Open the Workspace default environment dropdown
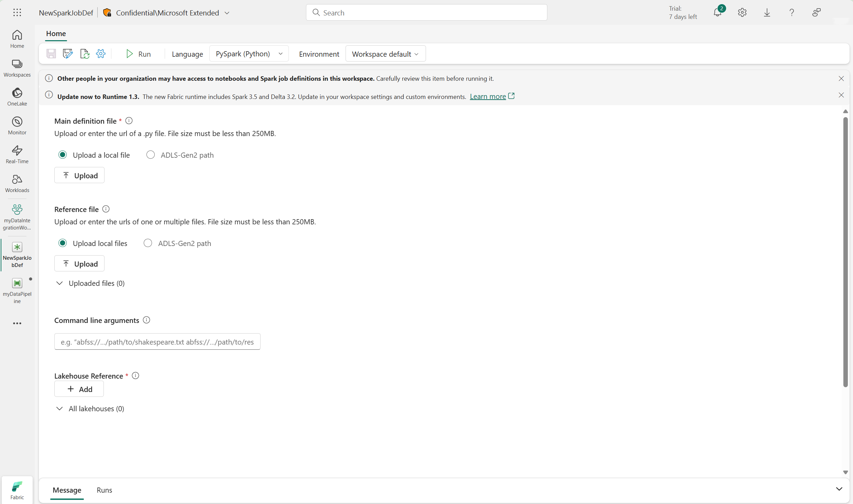The image size is (853, 504). pos(385,54)
